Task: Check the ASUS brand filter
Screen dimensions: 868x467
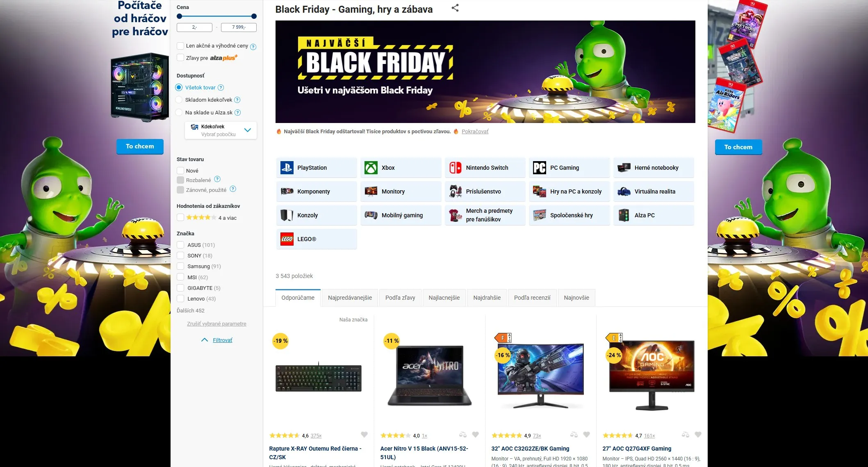Action: click(180, 244)
